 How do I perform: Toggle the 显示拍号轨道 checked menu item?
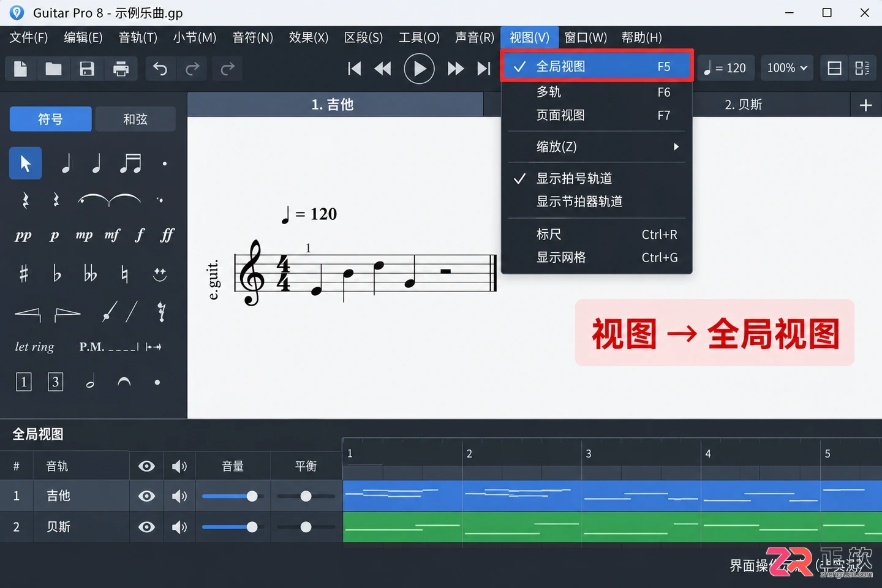pyautogui.click(x=597, y=178)
